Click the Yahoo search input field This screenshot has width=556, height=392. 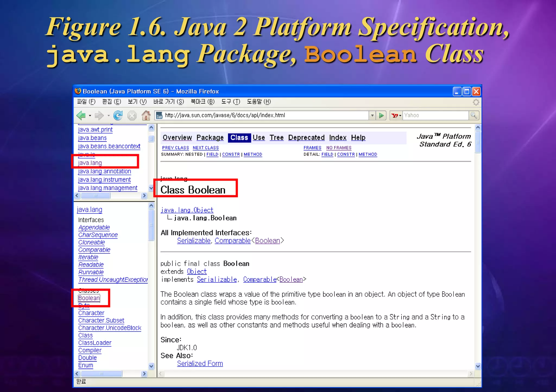[x=435, y=115]
